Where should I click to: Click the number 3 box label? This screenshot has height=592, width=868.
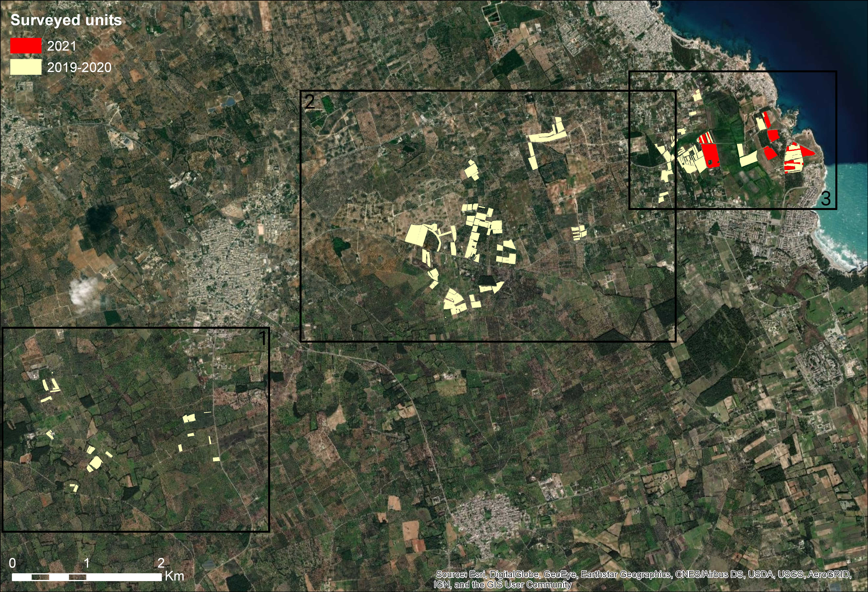(x=826, y=198)
